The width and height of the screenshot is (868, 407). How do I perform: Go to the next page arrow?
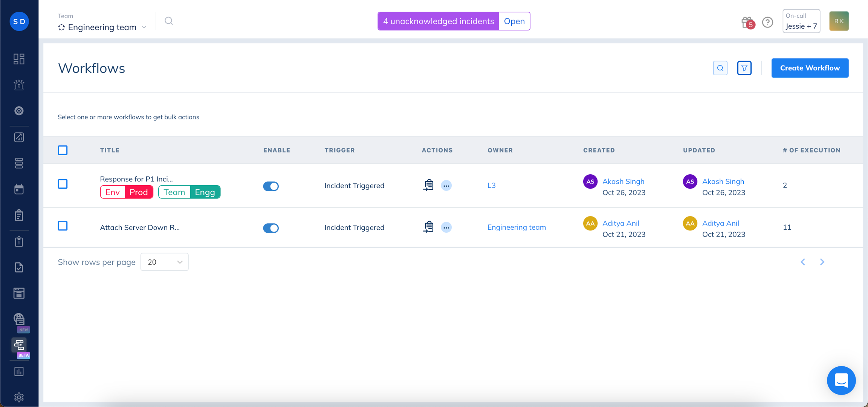coord(822,262)
